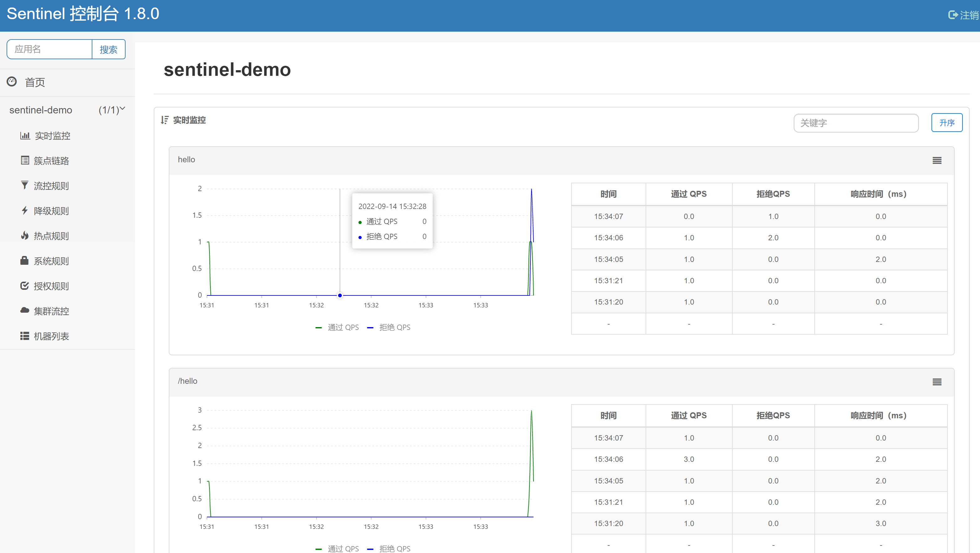Click the tooltip timestamp 2022-09-14 15:32:28
The image size is (980, 553).
coord(392,206)
